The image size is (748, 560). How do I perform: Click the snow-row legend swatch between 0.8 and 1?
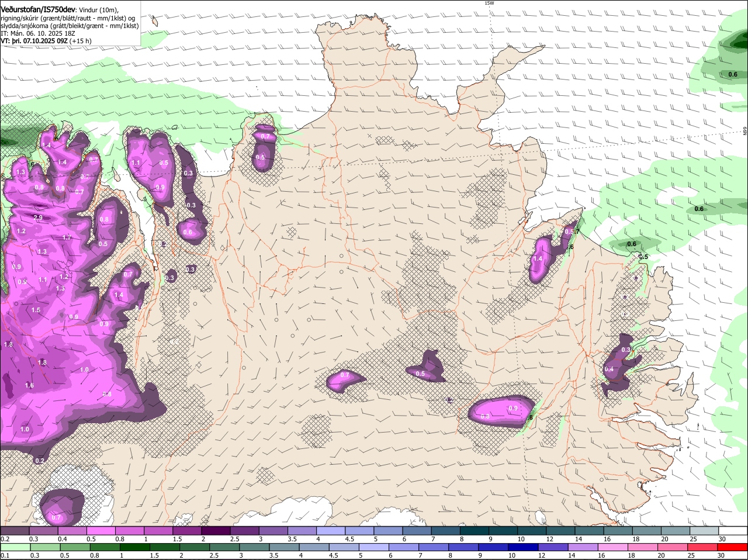pos(129,531)
